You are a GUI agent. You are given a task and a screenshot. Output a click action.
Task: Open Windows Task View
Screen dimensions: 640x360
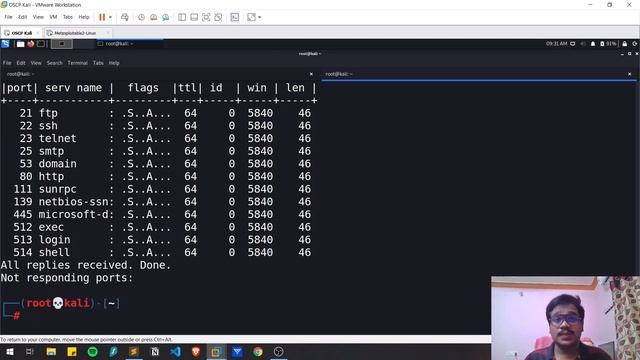[30, 351]
